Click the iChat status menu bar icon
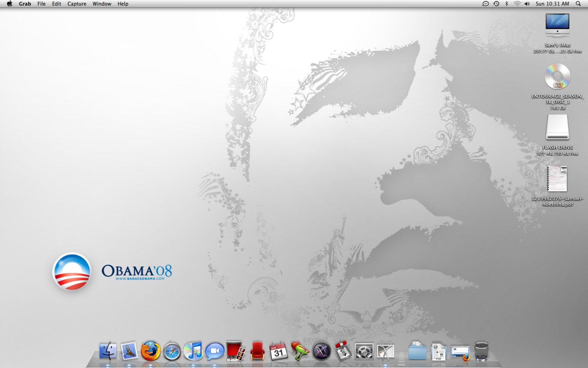This screenshot has height=368, width=588. (485, 4)
